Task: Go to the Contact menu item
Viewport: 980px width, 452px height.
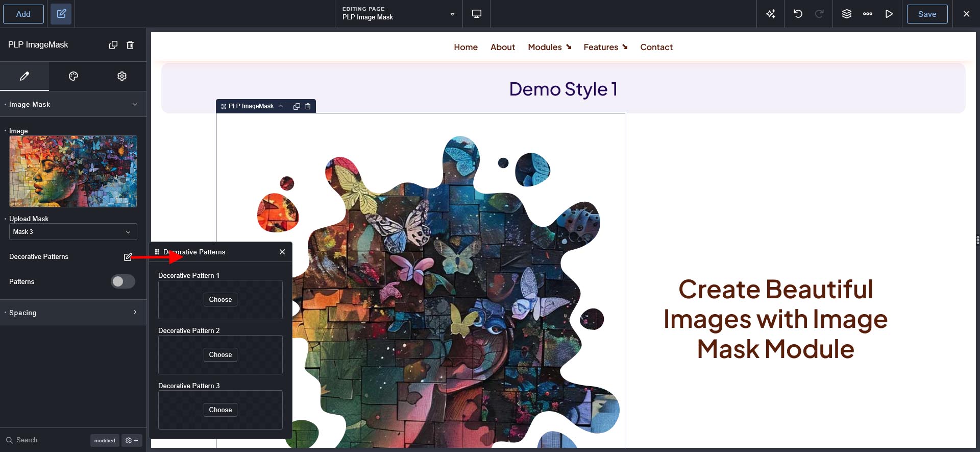Action: click(656, 47)
